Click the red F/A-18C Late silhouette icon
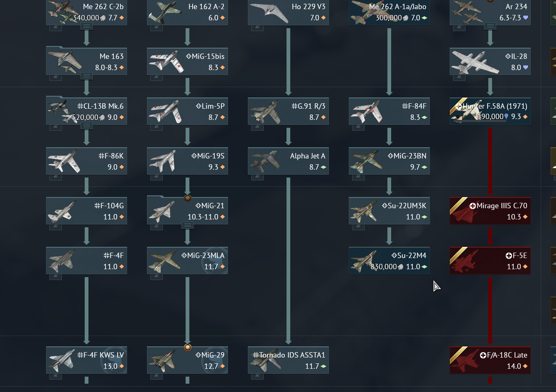 click(x=465, y=360)
